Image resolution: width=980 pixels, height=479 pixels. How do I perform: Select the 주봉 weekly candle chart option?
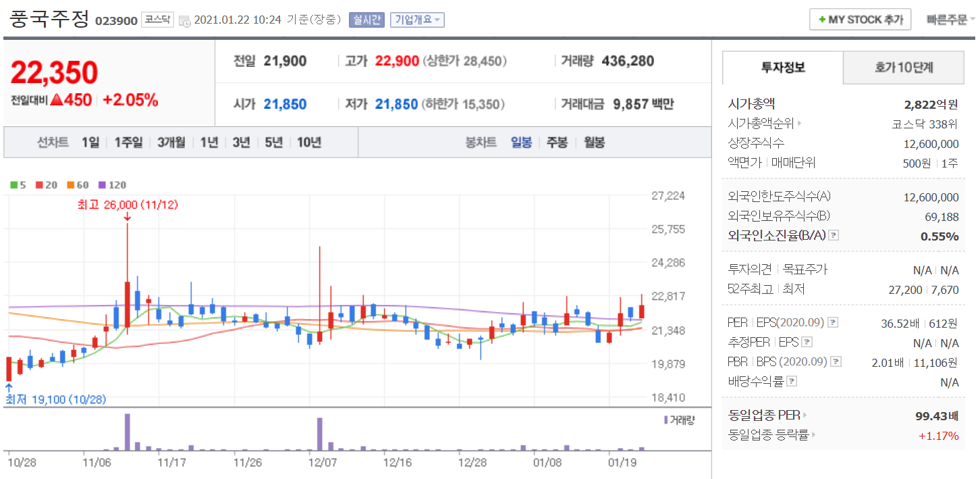557,143
